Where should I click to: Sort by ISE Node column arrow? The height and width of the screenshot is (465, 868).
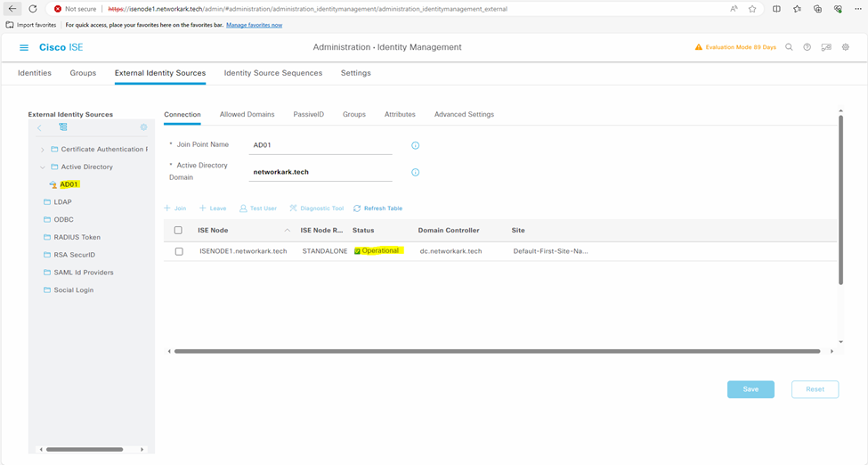pyautogui.click(x=287, y=231)
